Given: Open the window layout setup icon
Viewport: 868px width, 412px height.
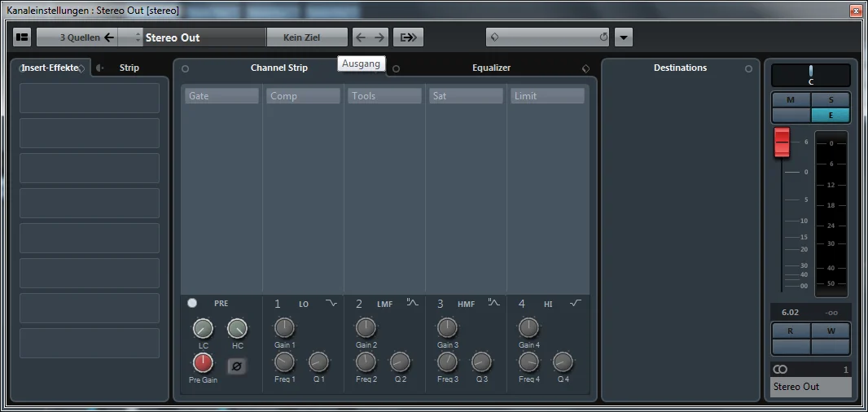Looking at the screenshot, I should click(22, 37).
